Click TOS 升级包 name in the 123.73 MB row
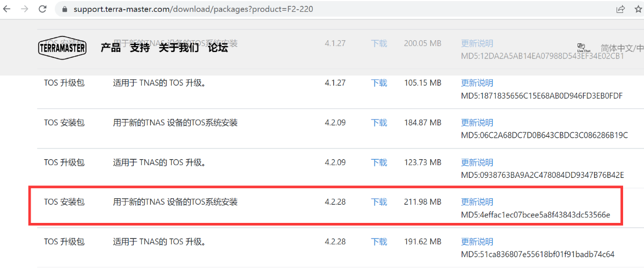The image size is (644, 269). pyautogui.click(x=64, y=162)
